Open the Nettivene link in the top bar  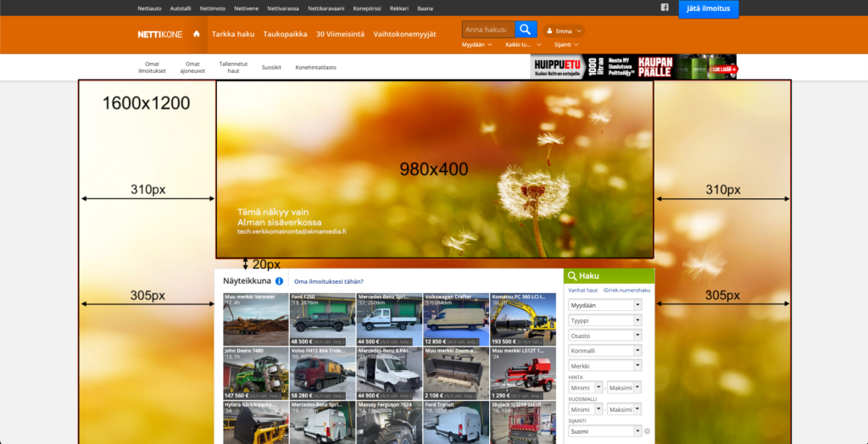point(247,8)
